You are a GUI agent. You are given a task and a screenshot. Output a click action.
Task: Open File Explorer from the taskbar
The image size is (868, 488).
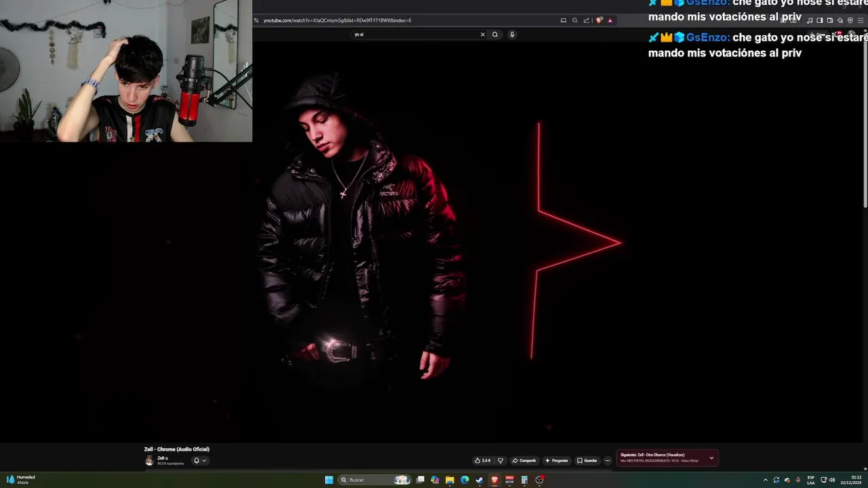pyautogui.click(x=450, y=480)
